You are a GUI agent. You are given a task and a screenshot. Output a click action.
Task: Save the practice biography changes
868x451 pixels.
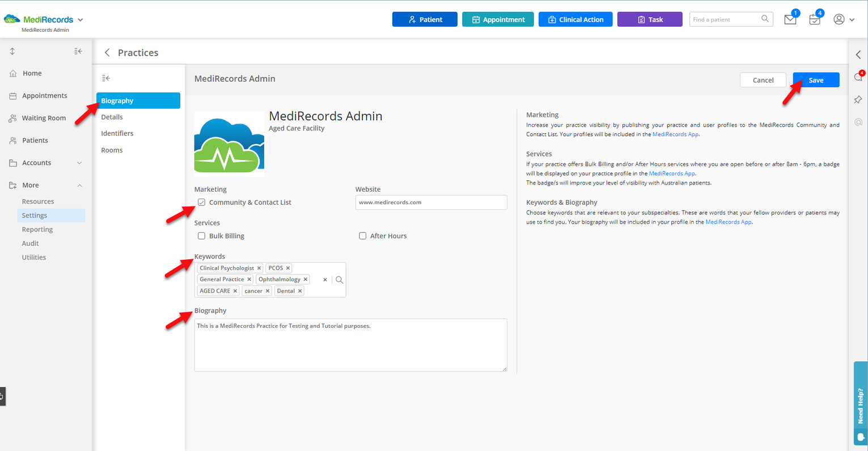click(x=816, y=80)
